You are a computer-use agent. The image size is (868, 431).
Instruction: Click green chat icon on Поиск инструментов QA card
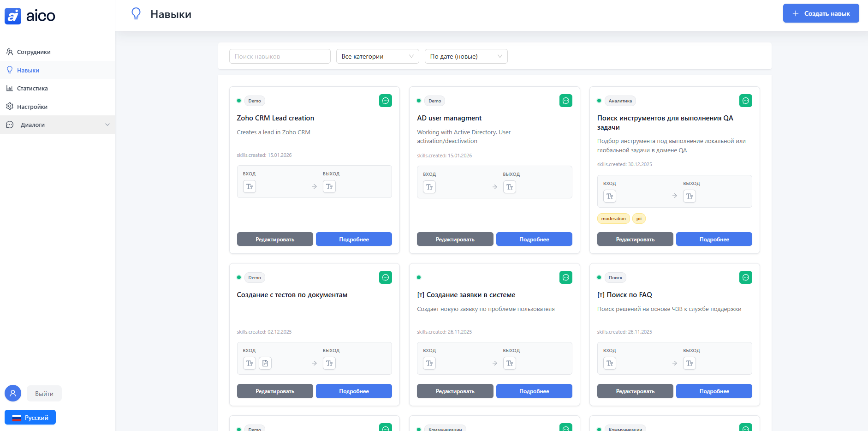tap(746, 101)
